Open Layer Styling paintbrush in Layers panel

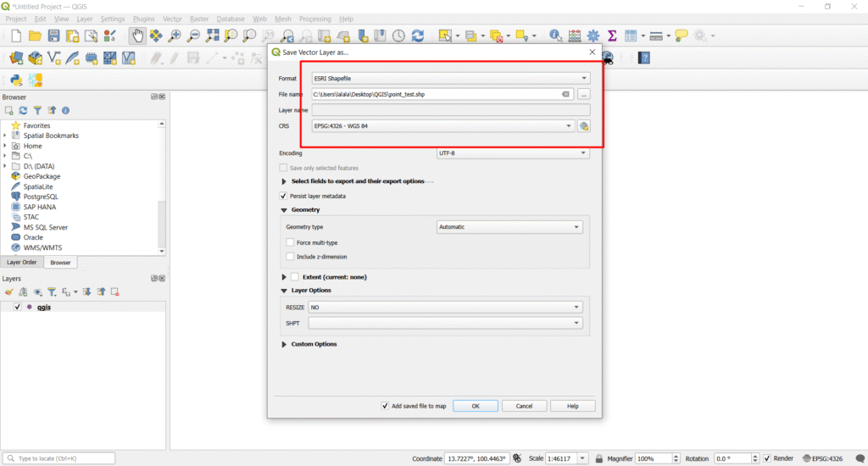8,291
